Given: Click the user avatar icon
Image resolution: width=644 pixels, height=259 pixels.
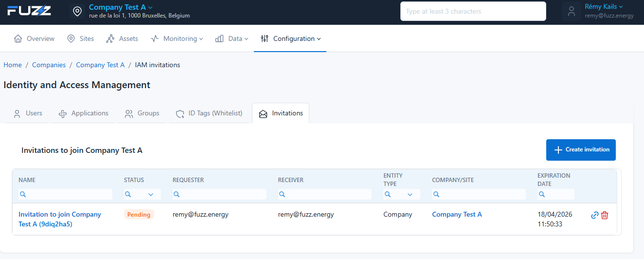Looking at the screenshot, I should click(572, 11).
